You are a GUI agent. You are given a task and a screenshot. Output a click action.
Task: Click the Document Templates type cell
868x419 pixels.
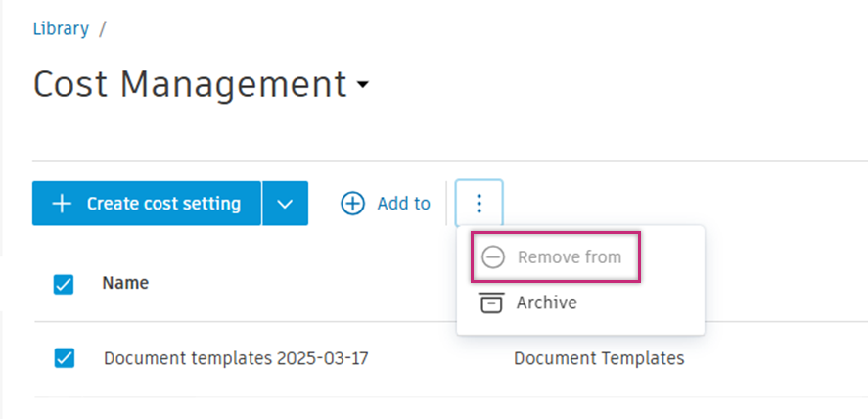click(598, 358)
